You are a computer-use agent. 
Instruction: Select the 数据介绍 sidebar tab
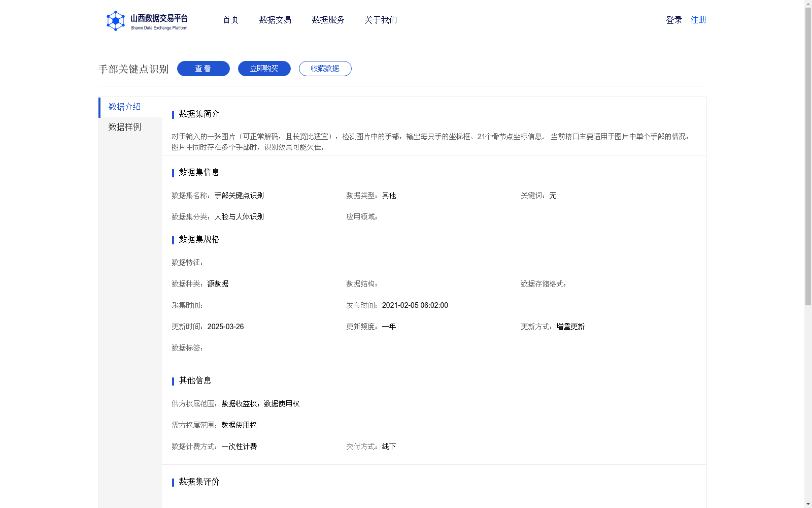(x=130, y=107)
